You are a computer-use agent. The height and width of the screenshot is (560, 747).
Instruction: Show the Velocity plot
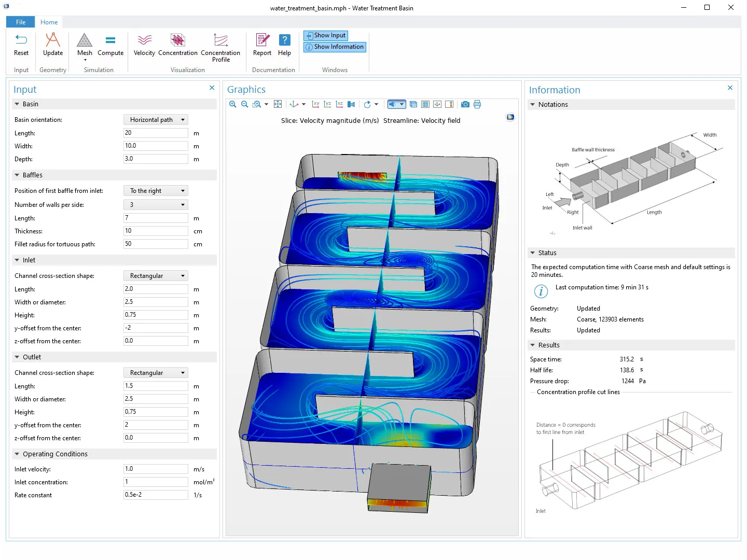(144, 45)
